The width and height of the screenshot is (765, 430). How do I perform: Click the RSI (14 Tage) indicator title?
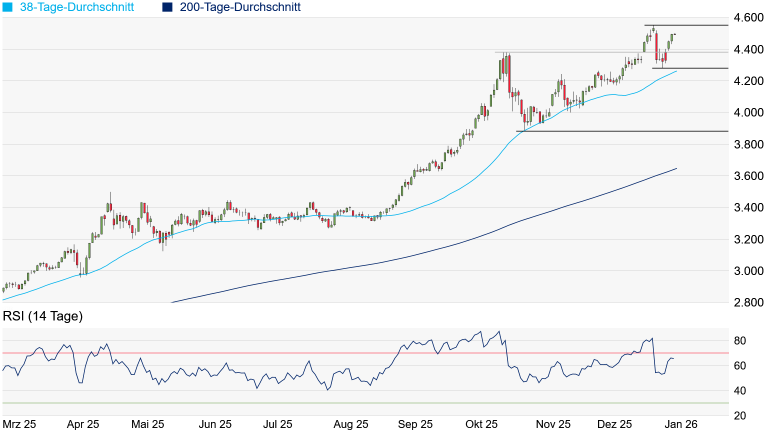coord(42,317)
